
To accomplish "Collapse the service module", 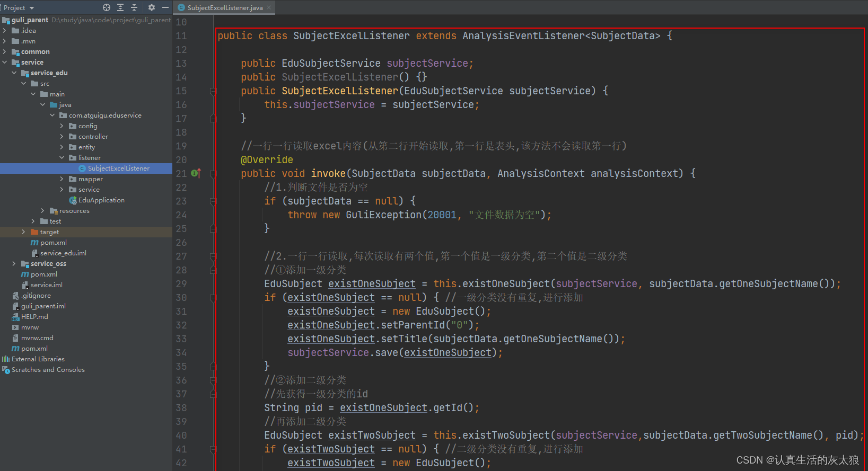I will 5,63.
